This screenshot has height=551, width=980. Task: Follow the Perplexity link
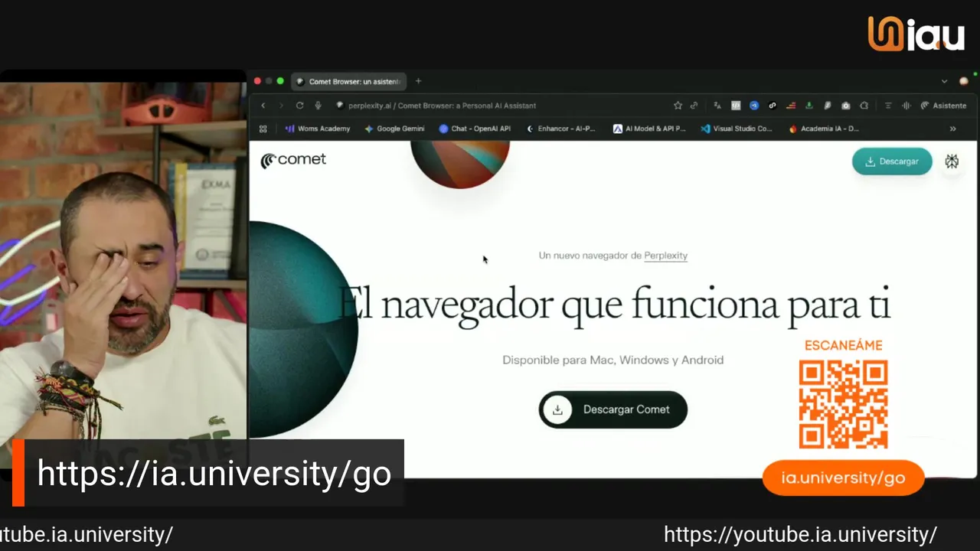click(x=665, y=256)
